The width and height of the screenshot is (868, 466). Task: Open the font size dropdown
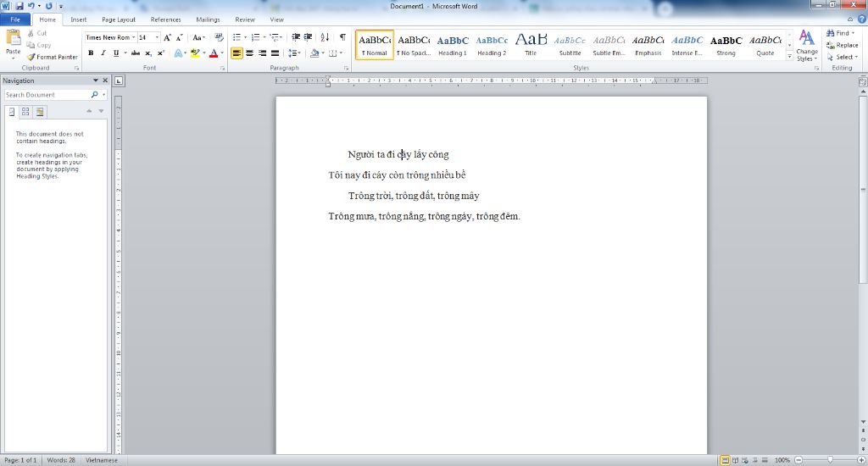point(157,37)
